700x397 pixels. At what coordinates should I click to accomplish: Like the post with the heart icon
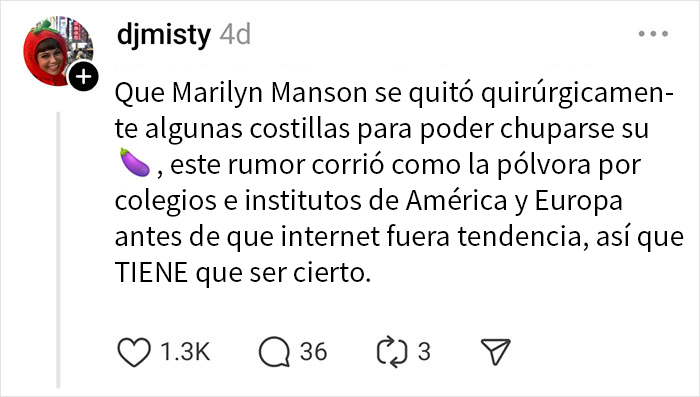pos(134,352)
